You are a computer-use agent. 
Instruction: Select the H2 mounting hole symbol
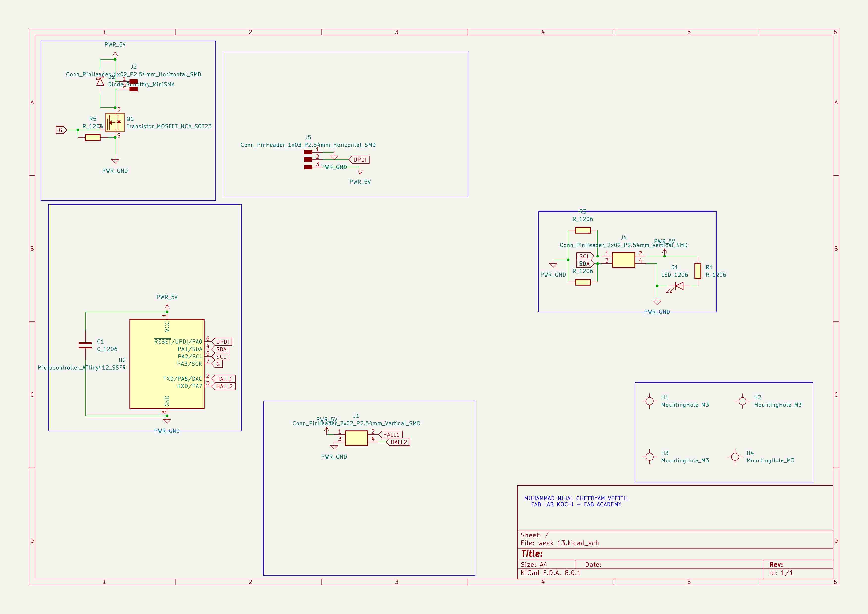(743, 401)
